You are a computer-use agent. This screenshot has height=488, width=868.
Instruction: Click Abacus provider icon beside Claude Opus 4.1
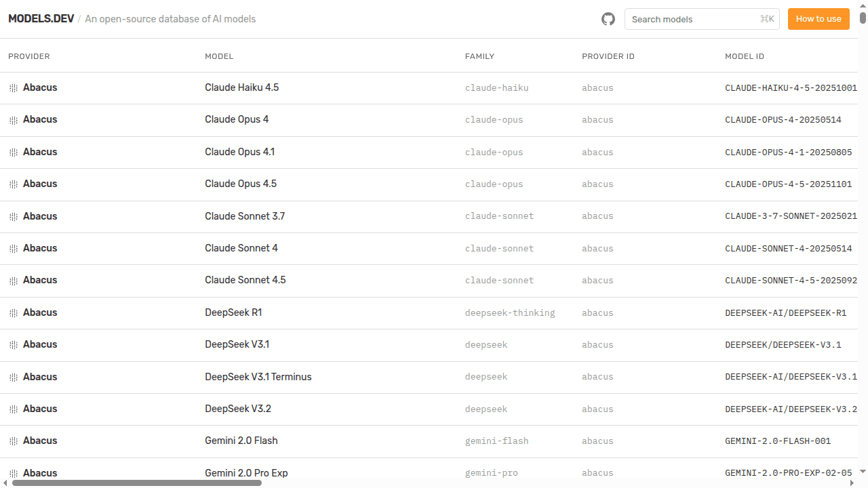(13, 152)
